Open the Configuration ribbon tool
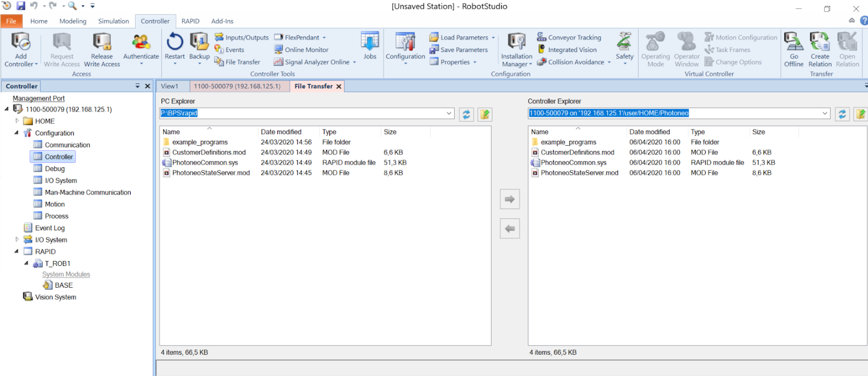The width and height of the screenshot is (868, 376). tap(405, 48)
